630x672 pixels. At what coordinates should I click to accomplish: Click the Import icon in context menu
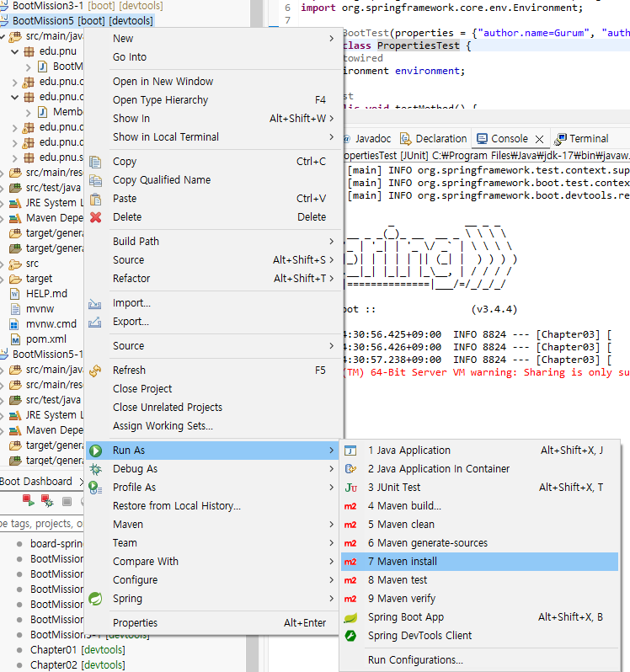coord(94,303)
